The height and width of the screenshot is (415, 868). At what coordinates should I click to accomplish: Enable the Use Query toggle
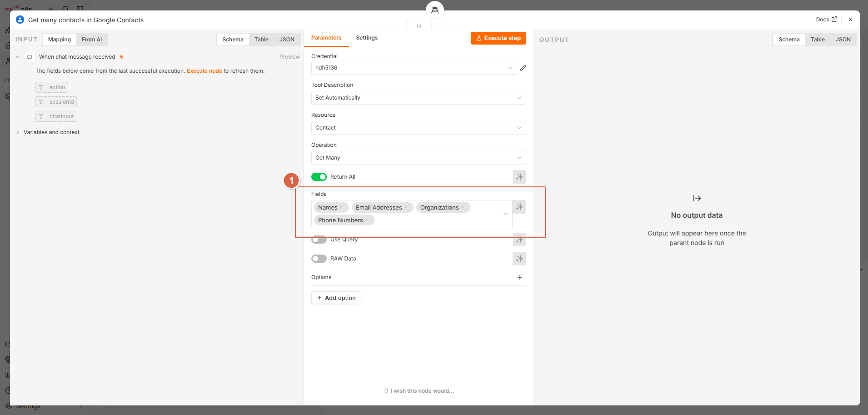pyautogui.click(x=319, y=240)
